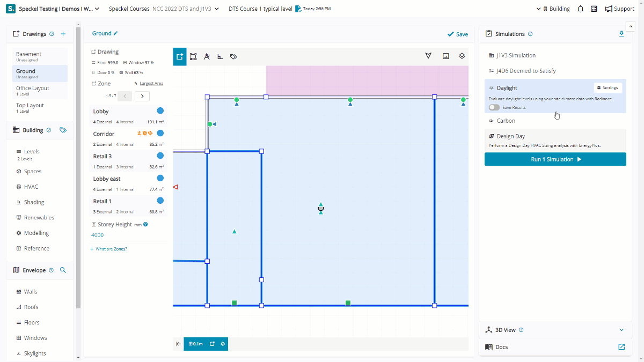Select the rectangle vertex selection tool

coord(193,56)
